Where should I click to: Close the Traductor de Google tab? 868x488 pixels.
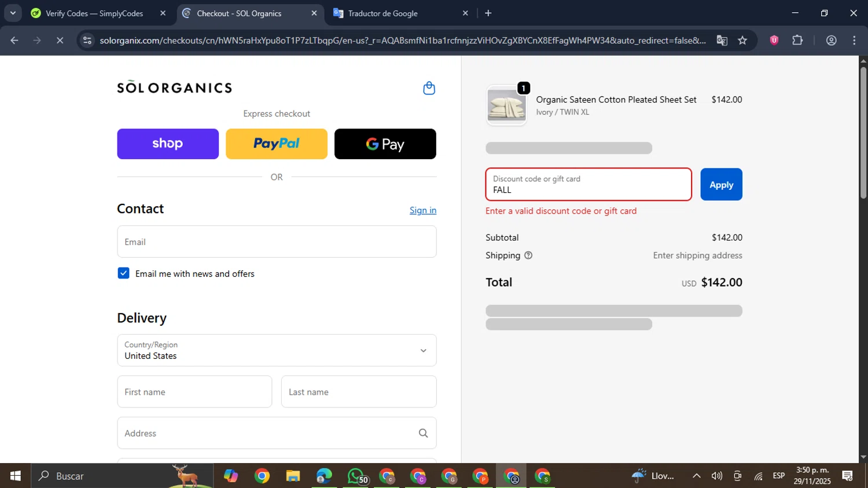465,13
